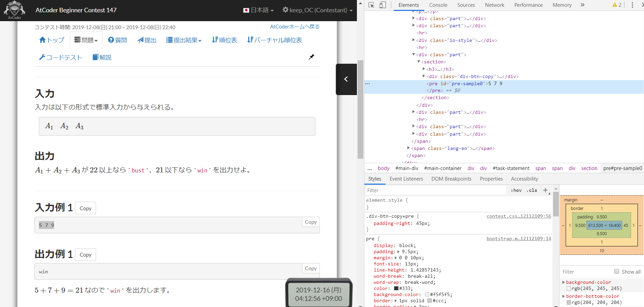Switch to Event Listeners pane
Viewport: 644px width, 307px height.
pyautogui.click(x=406, y=179)
